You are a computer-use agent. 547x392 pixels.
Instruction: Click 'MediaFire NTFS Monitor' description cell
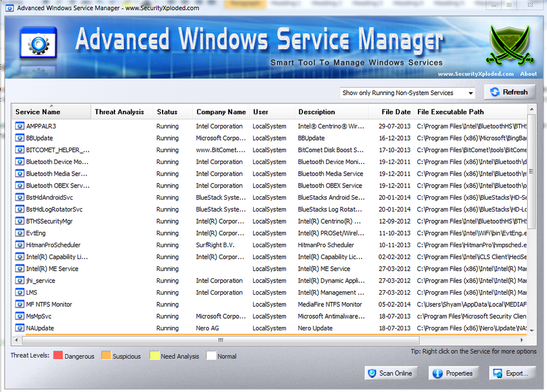[x=330, y=304]
